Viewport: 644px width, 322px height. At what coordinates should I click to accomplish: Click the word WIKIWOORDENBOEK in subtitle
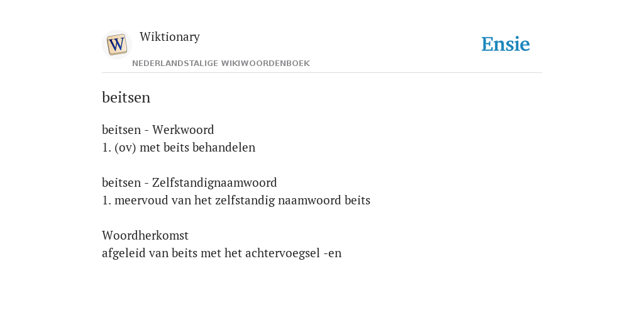pyautogui.click(x=265, y=64)
